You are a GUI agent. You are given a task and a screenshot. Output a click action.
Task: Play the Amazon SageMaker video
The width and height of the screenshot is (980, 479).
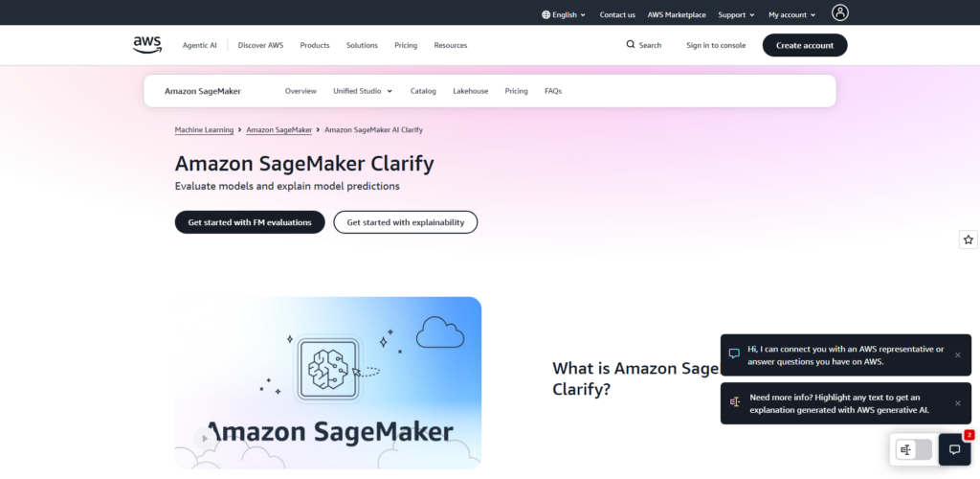pos(204,439)
